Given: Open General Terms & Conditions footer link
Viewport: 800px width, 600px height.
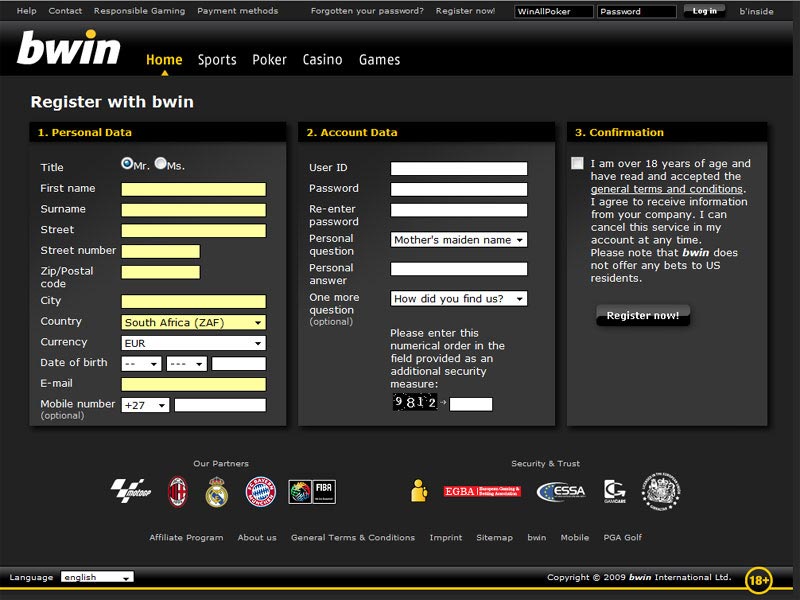Looking at the screenshot, I should 353,537.
